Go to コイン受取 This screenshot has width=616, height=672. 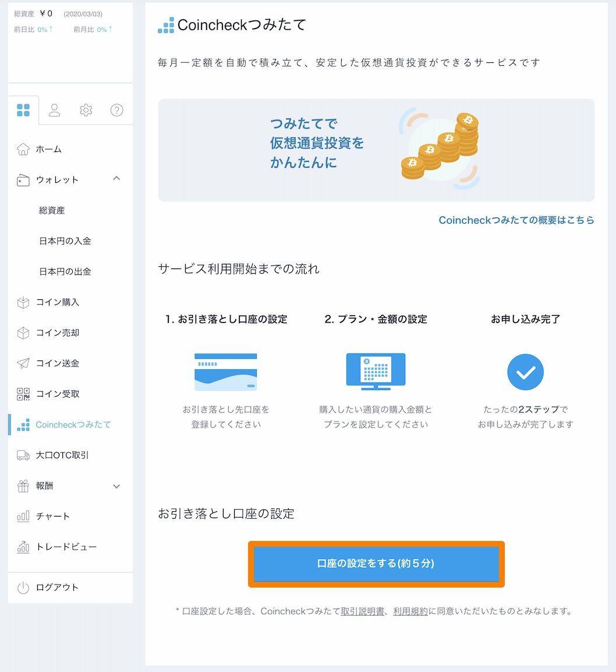58,394
